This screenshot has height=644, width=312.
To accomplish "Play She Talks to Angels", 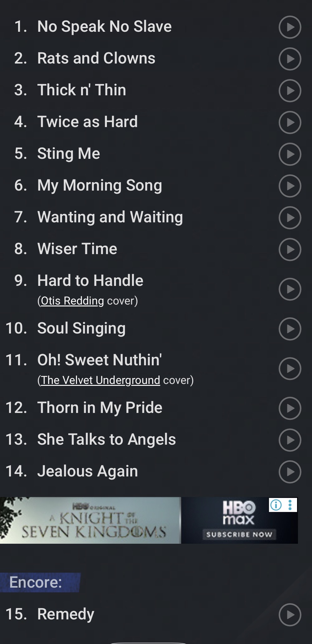I will [290, 440].
